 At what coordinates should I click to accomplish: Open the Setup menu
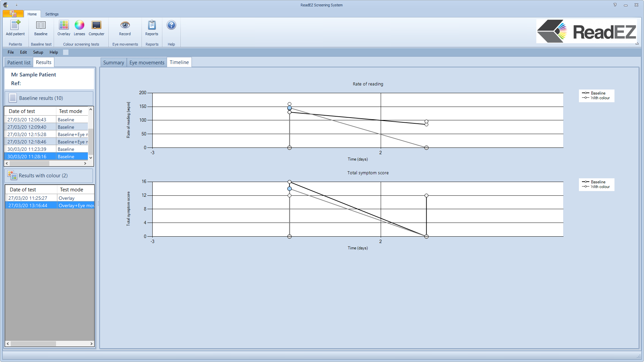point(38,52)
